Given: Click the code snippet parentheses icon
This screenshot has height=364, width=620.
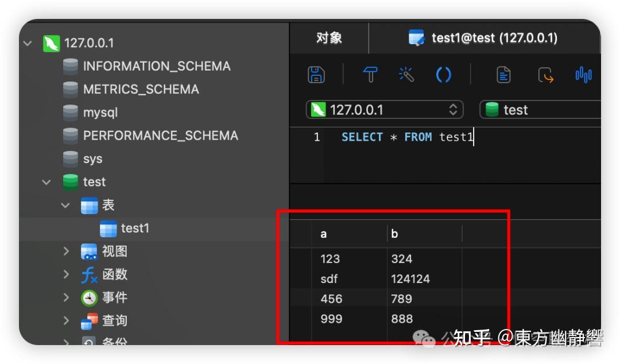Looking at the screenshot, I should (x=443, y=75).
